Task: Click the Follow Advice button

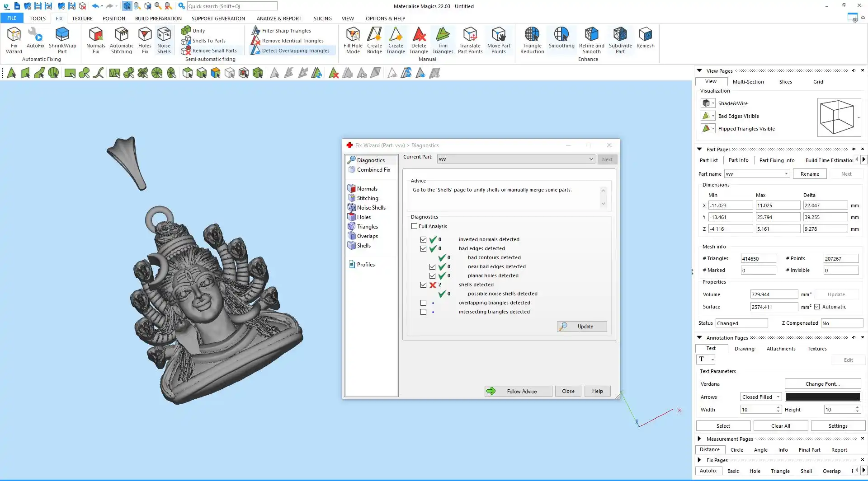Action: click(518, 391)
